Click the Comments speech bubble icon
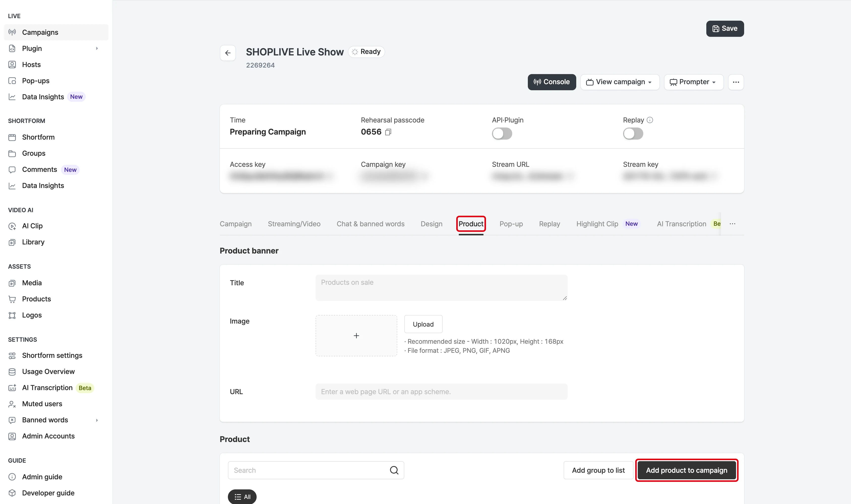The width and height of the screenshot is (851, 504). [x=12, y=170]
